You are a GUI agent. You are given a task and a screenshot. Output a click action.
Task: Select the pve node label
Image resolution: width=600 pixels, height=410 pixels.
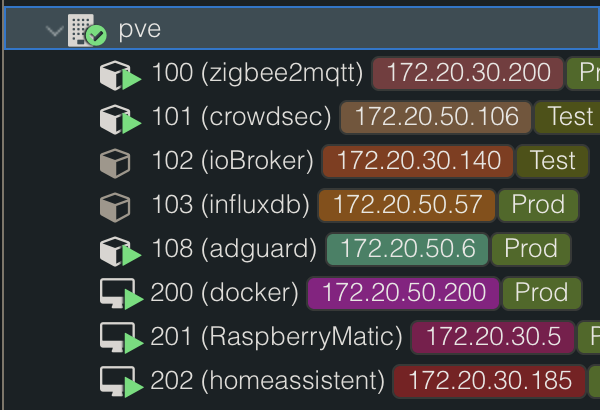click(139, 29)
